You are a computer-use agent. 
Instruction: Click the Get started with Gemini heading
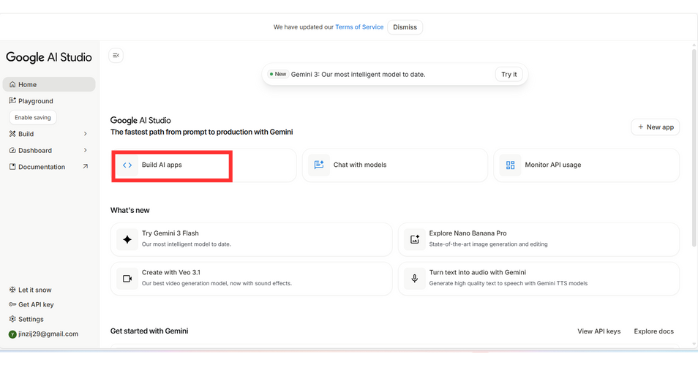pos(149,331)
